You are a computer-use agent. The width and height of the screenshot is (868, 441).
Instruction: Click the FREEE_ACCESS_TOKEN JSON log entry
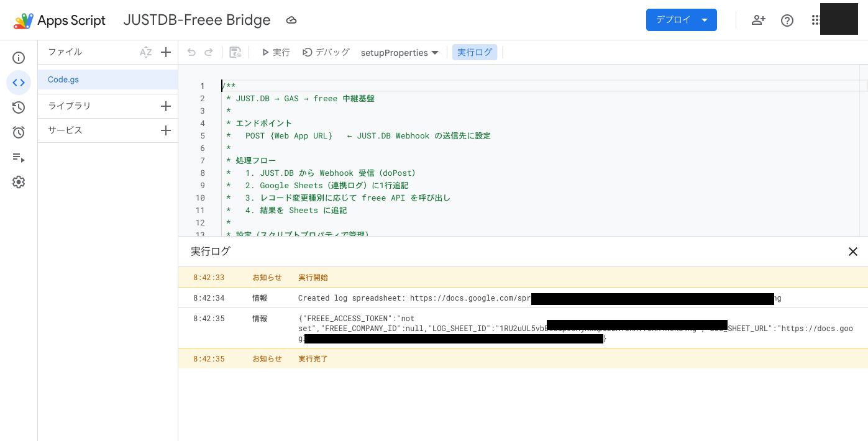[x=523, y=329]
